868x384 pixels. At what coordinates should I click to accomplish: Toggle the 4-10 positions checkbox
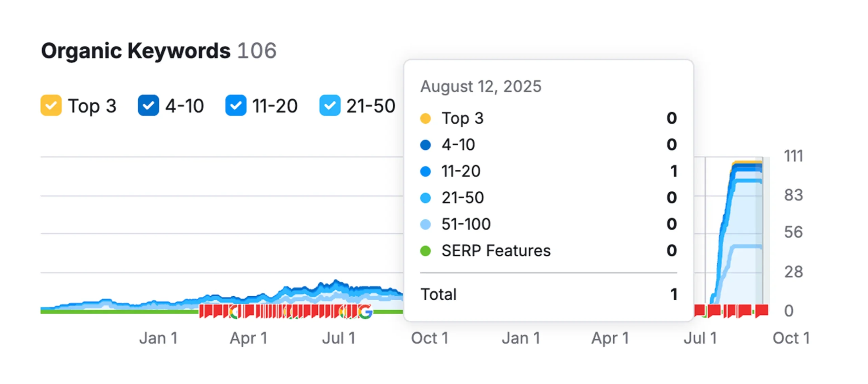(x=148, y=105)
